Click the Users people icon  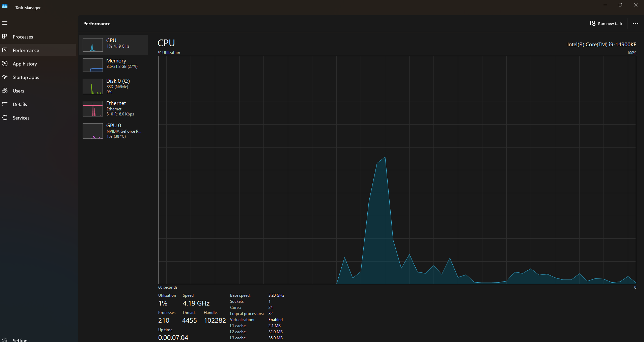click(5, 90)
